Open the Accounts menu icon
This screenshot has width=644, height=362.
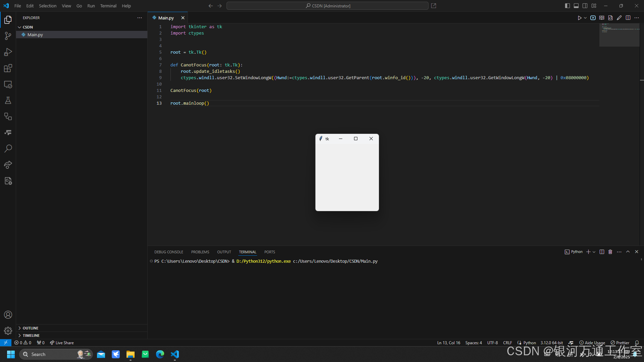coord(8,315)
